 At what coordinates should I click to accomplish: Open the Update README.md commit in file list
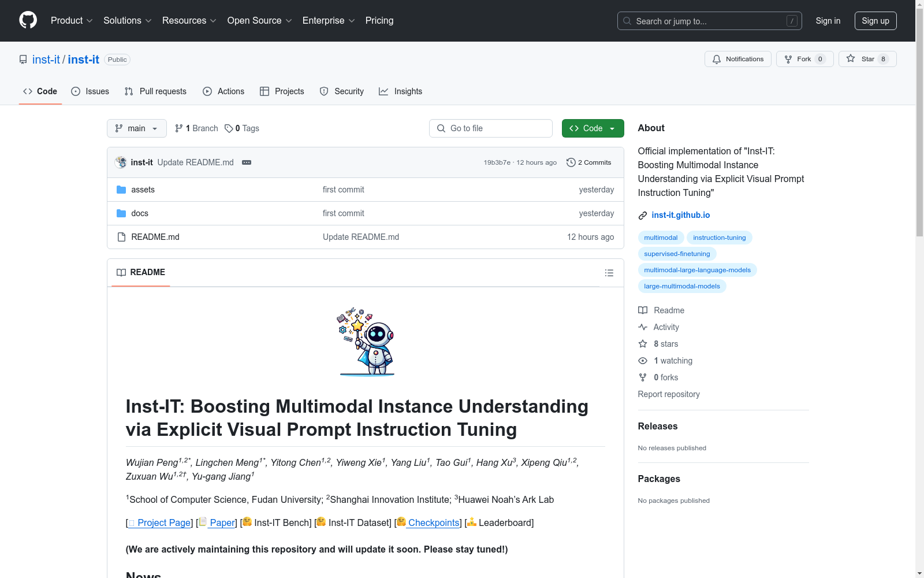361,237
